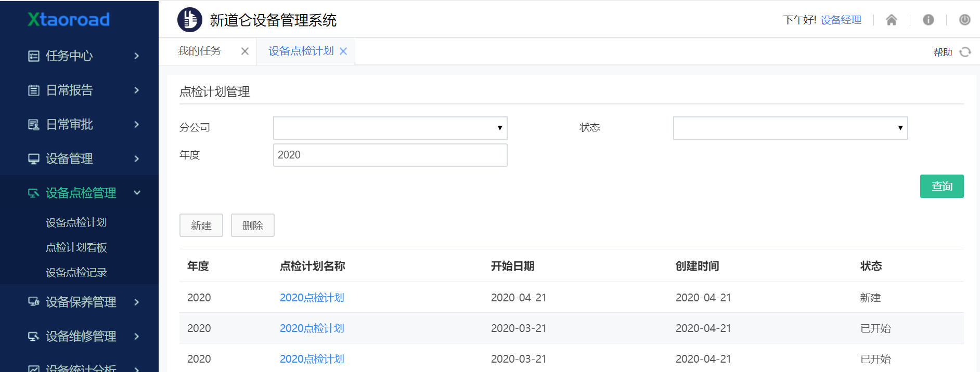This screenshot has height=372, width=980.
Task: Close the 设备点检计划 tab
Action: click(x=343, y=51)
